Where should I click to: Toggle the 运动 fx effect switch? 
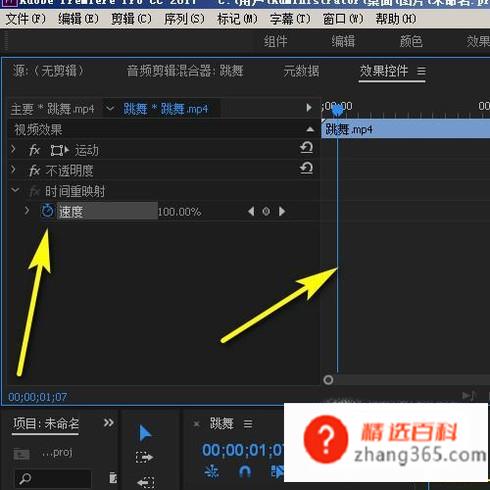click(34, 151)
